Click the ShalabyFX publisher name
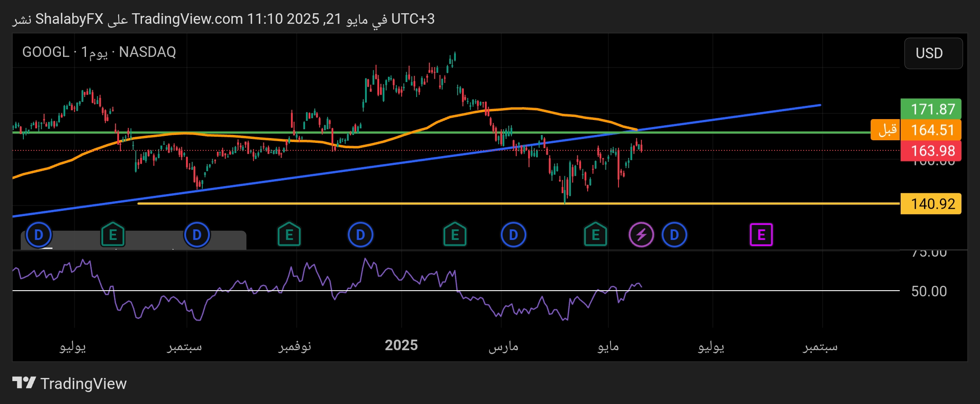This screenshot has height=404, width=980. pos(69,19)
